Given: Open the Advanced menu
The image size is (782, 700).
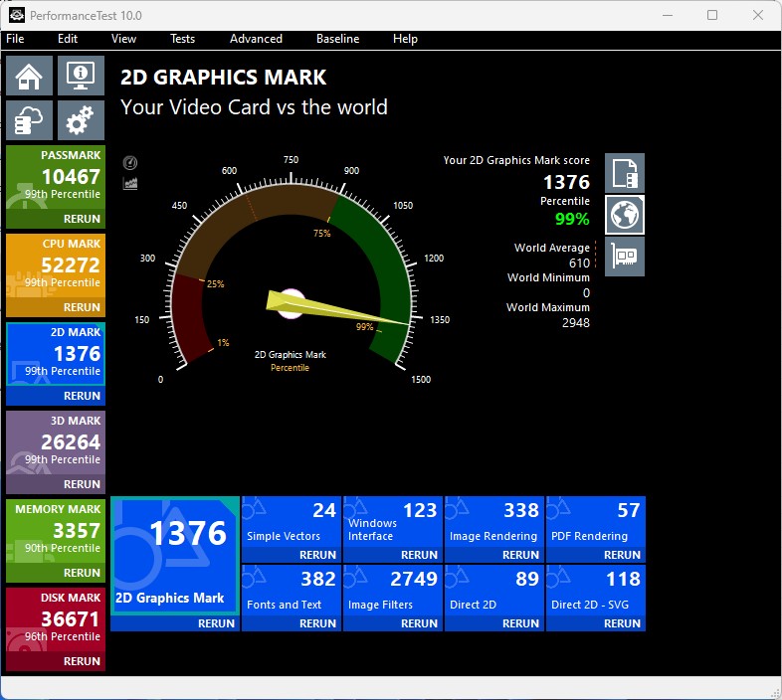Looking at the screenshot, I should coord(256,39).
